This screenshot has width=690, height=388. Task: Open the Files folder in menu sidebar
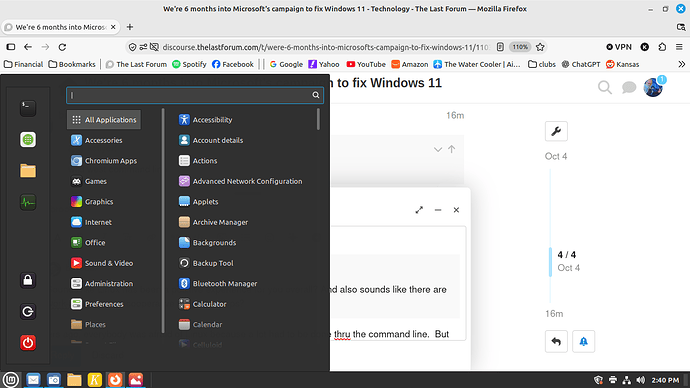pos(28,171)
